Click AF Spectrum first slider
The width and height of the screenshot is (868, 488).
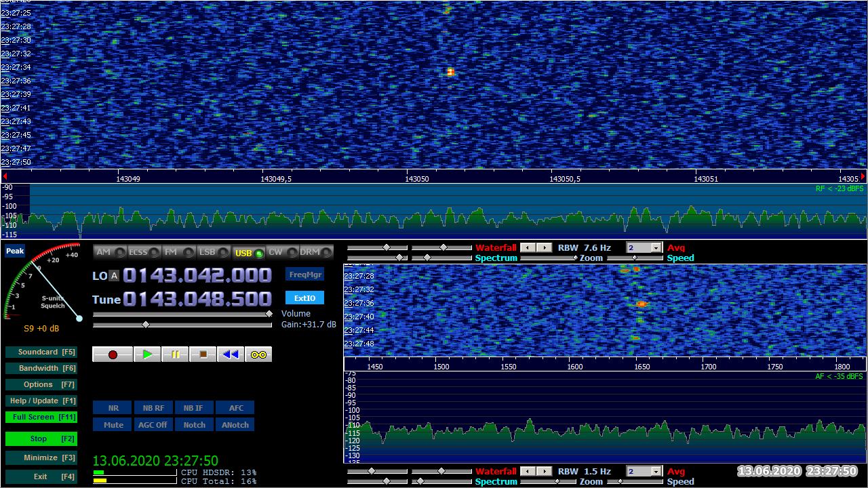378,481
